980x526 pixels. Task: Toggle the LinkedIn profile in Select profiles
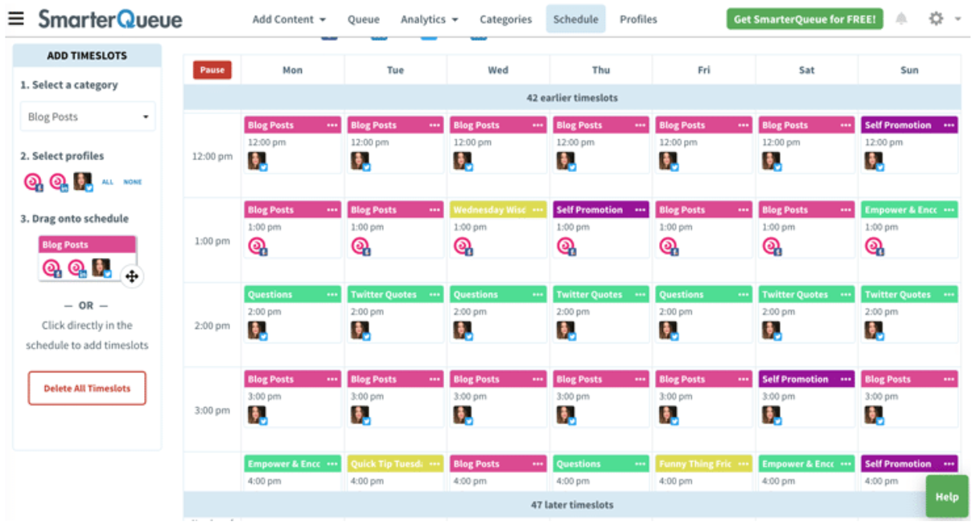58,182
